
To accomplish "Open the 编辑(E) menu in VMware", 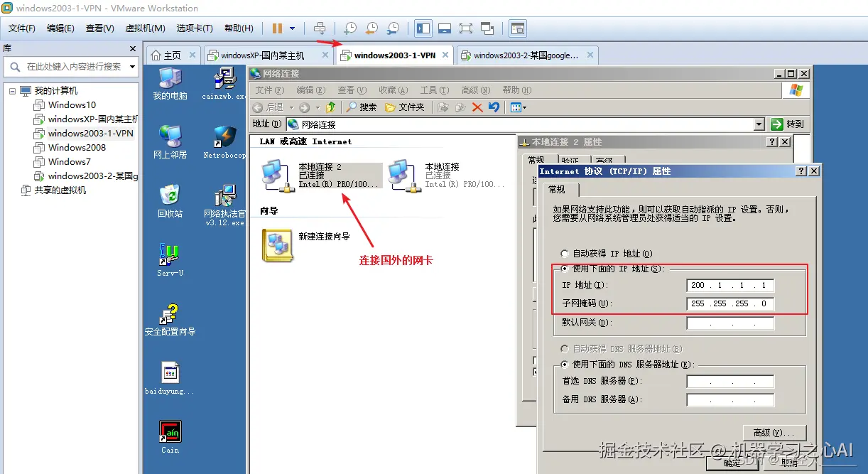I will 60,28.
